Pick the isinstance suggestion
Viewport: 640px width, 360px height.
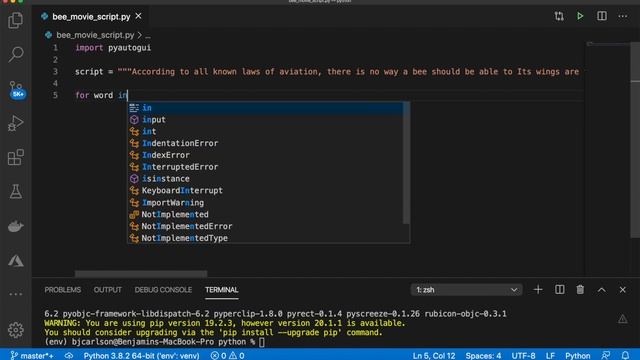(266, 179)
